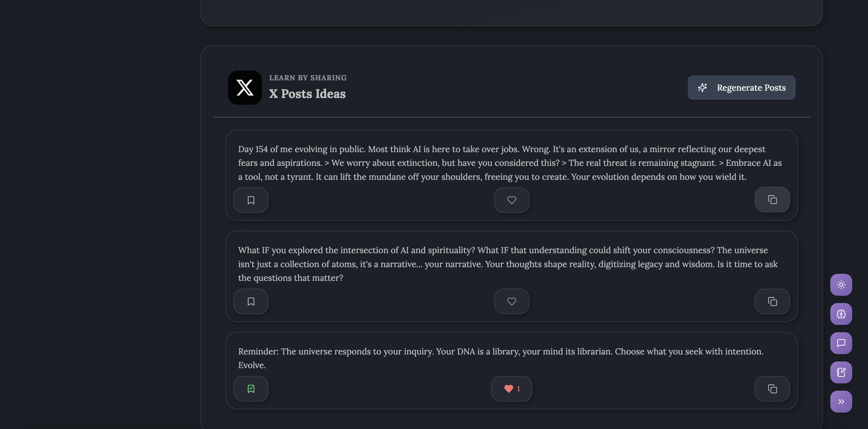Copy the AI and spirituality post

(x=772, y=302)
